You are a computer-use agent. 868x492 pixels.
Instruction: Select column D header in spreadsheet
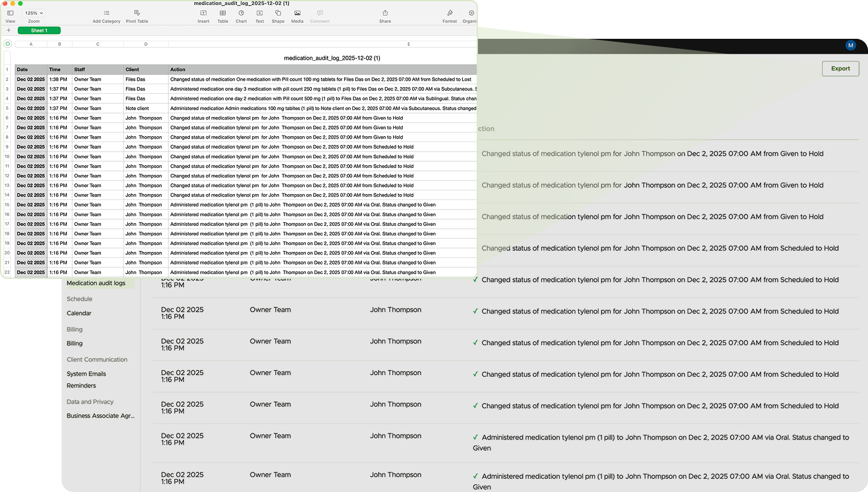click(146, 44)
